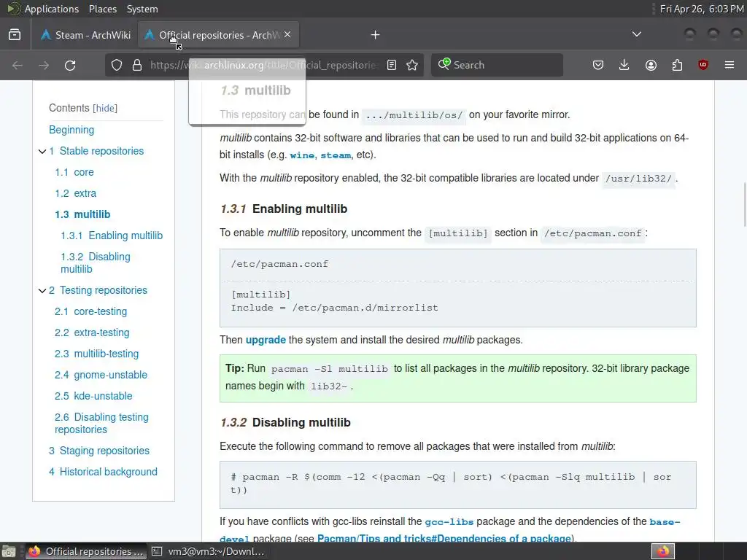List all tabs dropdown arrow
Screen dimensions: 747x560
636,34
